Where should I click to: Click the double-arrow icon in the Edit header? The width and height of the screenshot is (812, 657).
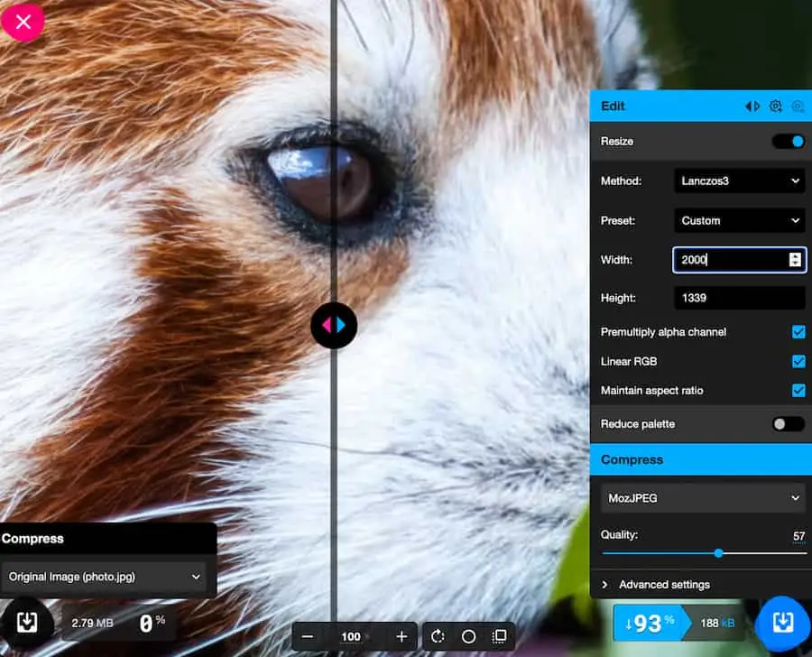[x=752, y=106]
